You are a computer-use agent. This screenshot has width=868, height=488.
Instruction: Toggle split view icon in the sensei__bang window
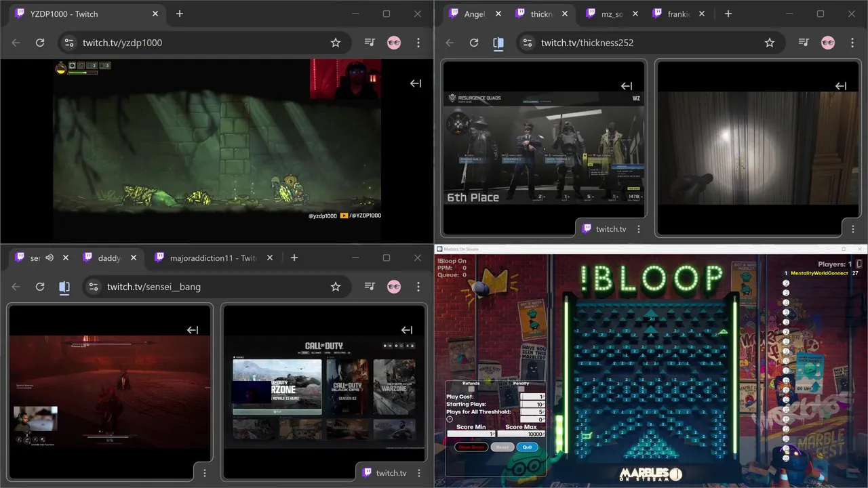click(x=64, y=287)
